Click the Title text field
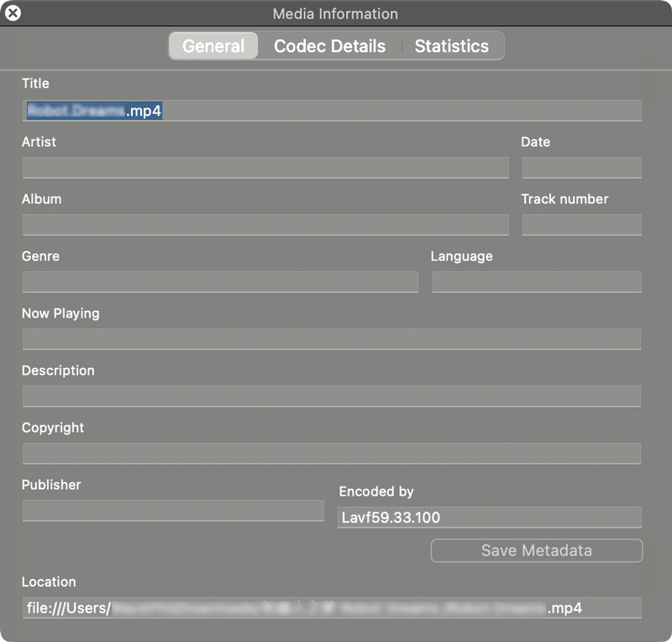 tap(332, 111)
